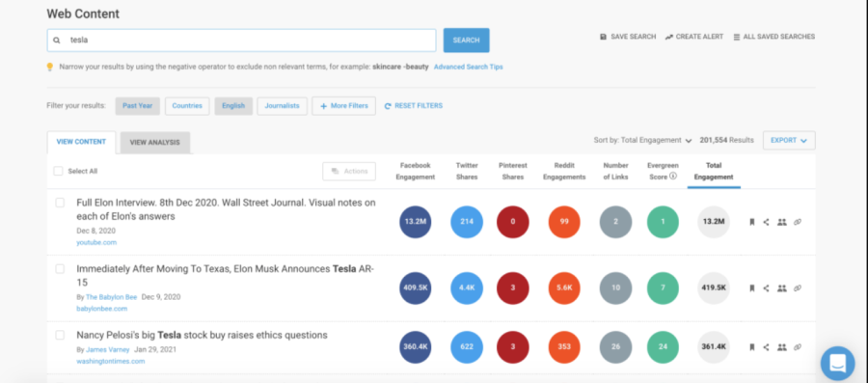Click the Reset Filters refresh icon

tap(388, 106)
